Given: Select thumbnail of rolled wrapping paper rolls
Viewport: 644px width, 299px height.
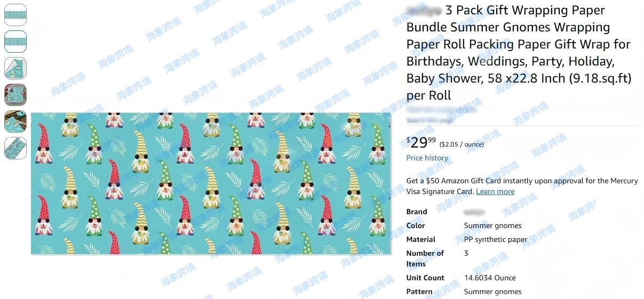Looking at the screenshot, I should coord(15,148).
